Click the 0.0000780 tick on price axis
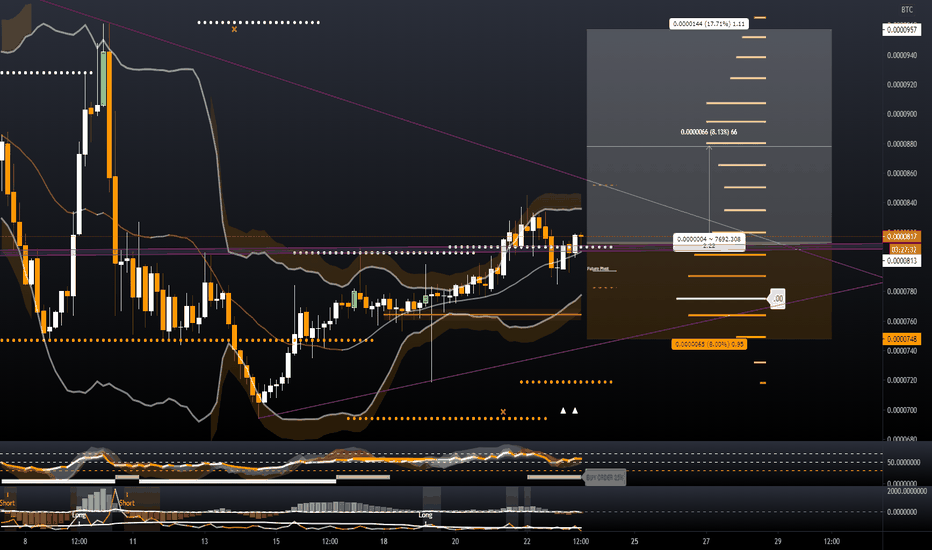932x550 pixels. 902,291
